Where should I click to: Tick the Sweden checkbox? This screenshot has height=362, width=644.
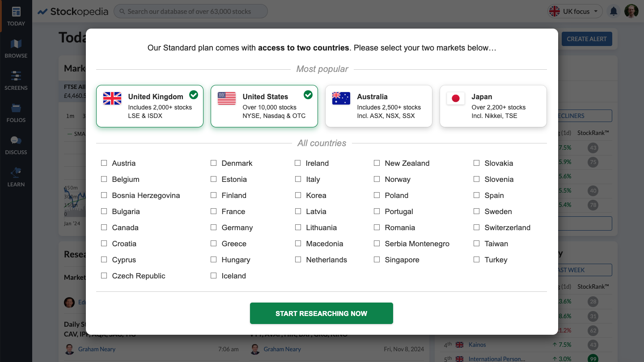click(x=476, y=211)
